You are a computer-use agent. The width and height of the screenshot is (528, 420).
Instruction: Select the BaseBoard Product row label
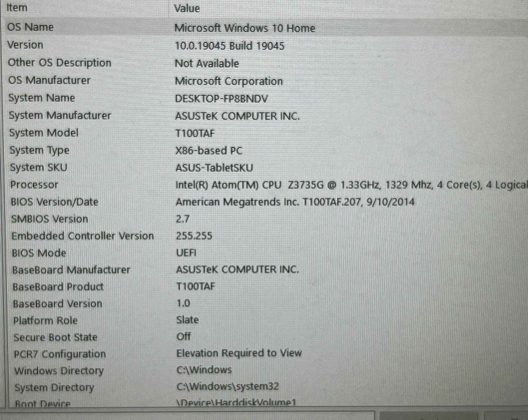[58, 287]
